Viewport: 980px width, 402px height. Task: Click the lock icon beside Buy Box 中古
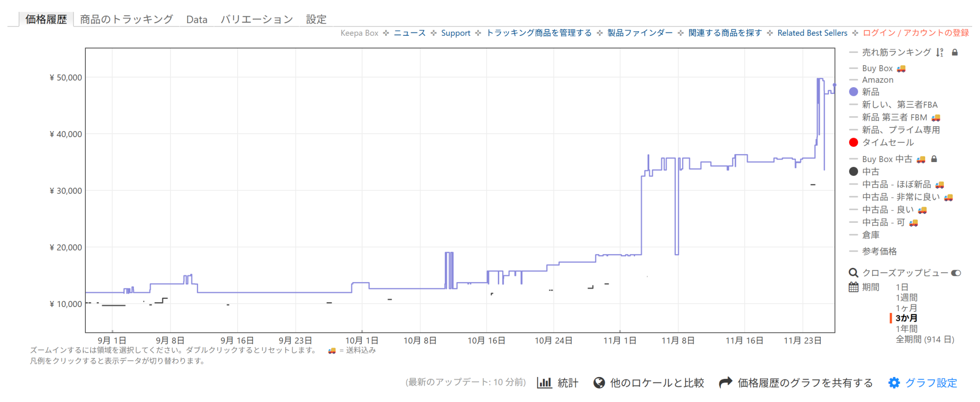[934, 159]
